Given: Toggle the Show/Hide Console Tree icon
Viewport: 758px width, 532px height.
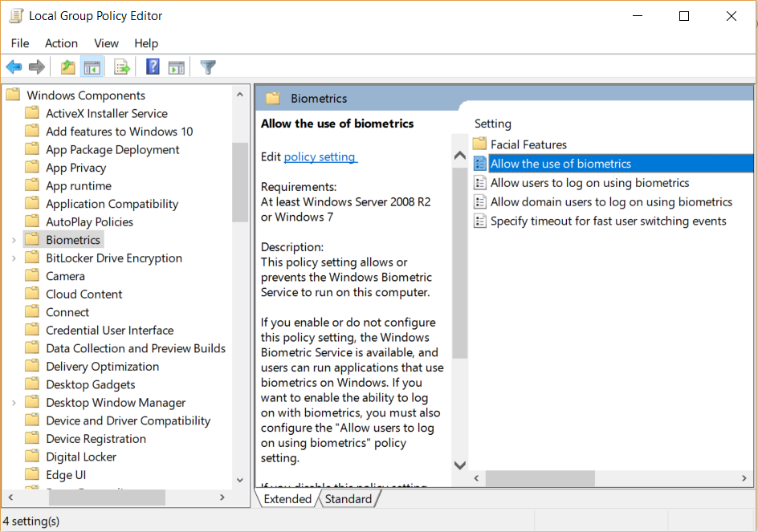Looking at the screenshot, I should (92, 67).
